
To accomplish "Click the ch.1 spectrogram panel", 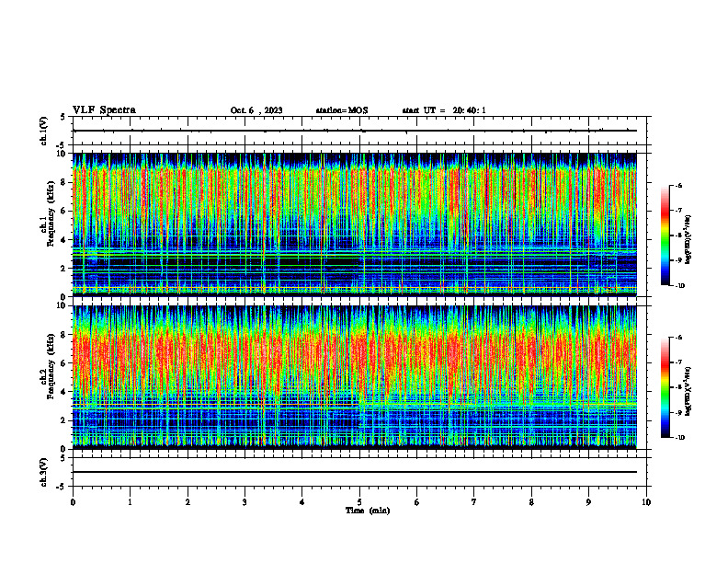I will click(x=355, y=224).
